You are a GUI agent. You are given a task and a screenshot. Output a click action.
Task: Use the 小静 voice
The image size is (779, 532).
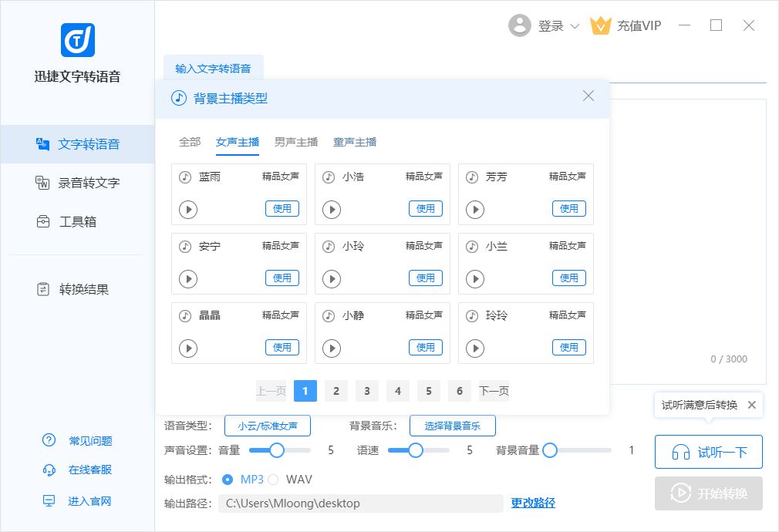(426, 348)
